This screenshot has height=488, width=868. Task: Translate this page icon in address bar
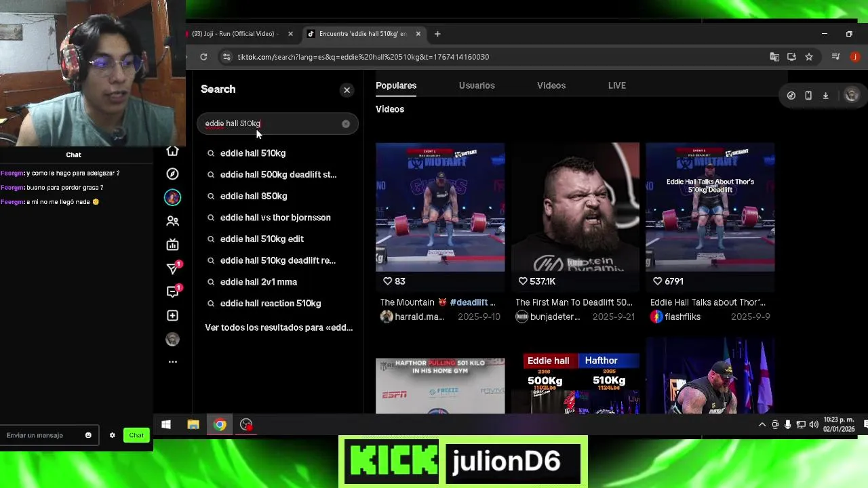774,57
